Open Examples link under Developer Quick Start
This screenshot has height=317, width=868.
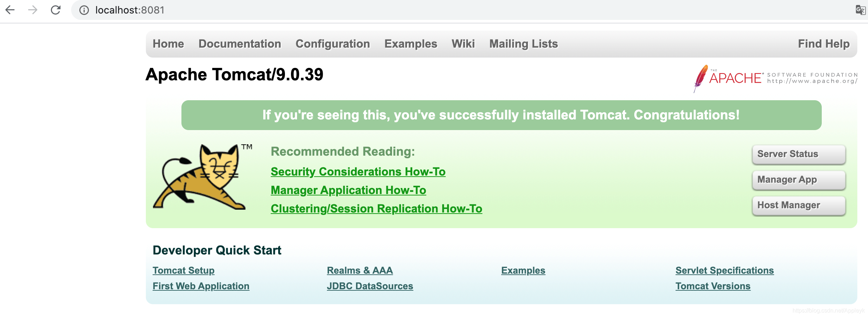(523, 270)
